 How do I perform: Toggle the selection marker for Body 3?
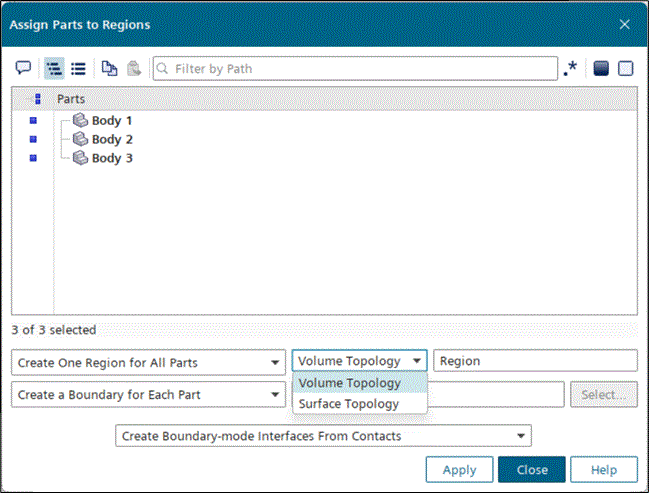(32, 158)
